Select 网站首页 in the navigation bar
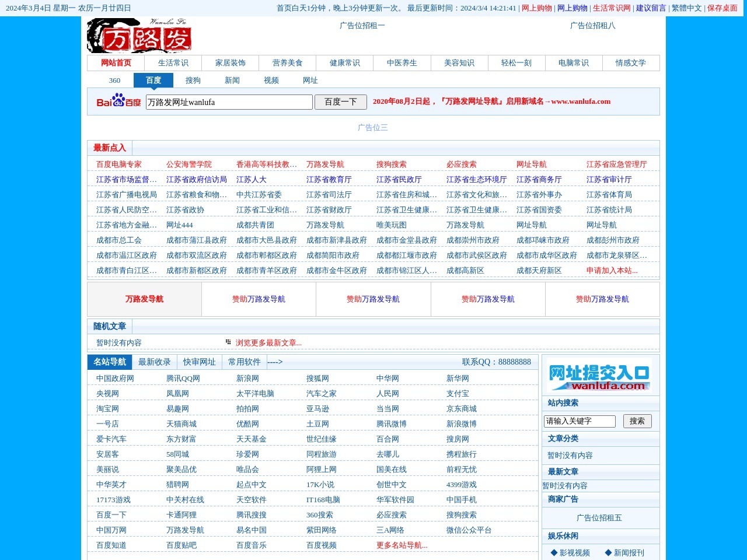747x560 pixels. click(116, 62)
